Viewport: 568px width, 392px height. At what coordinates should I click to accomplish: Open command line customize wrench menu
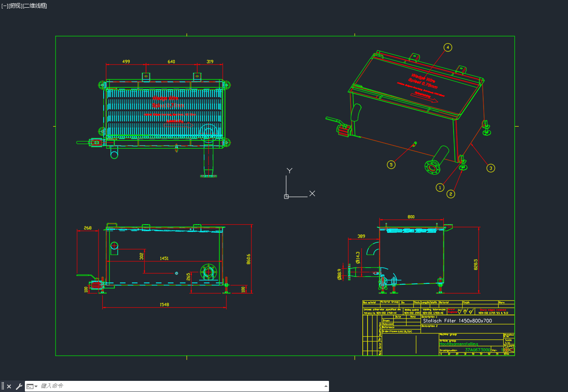19,386
